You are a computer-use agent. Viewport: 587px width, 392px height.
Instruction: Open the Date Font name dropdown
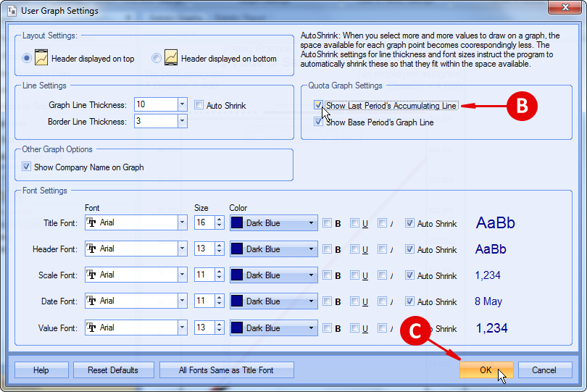point(182,301)
